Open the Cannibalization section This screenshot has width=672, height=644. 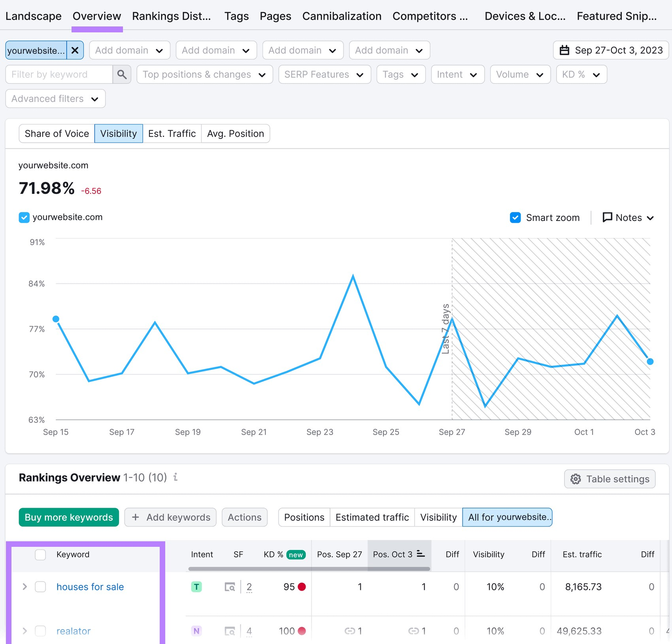pos(341,16)
